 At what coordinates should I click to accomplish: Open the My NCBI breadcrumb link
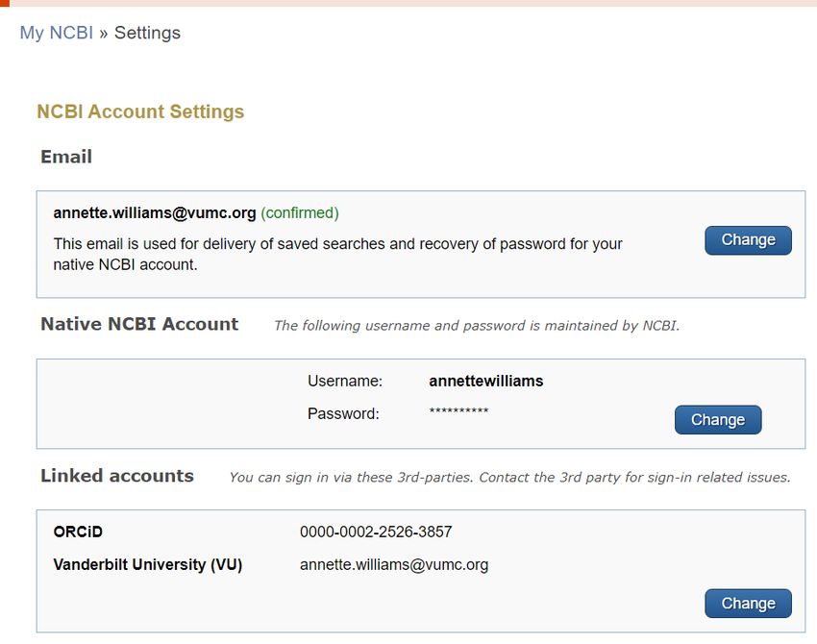(57, 33)
